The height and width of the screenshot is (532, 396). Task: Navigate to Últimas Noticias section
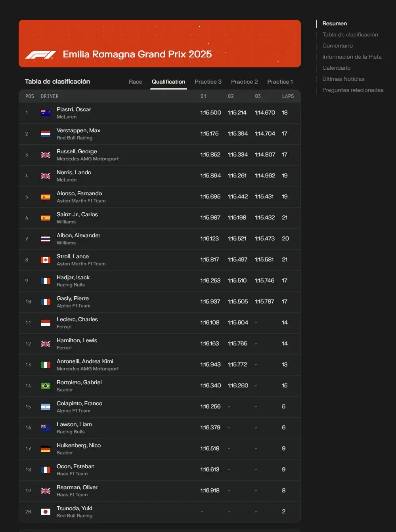coord(343,79)
